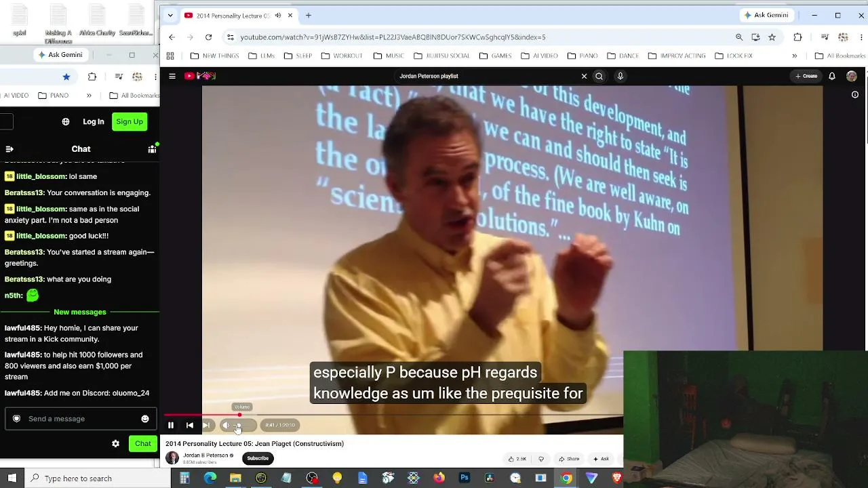Click Log In on the Kick window
This screenshot has width=868, height=488.
(x=94, y=122)
